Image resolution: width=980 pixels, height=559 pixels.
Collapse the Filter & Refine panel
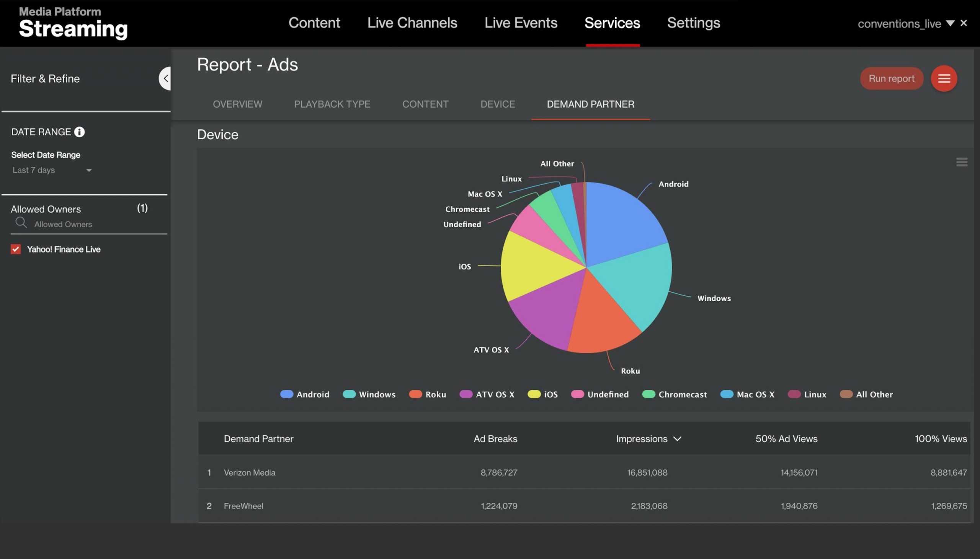[165, 78]
